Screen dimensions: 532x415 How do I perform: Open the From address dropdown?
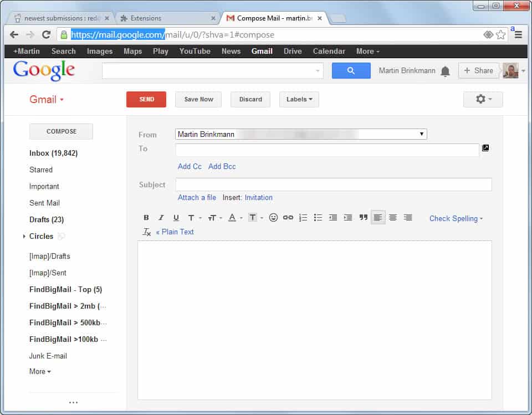point(422,134)
